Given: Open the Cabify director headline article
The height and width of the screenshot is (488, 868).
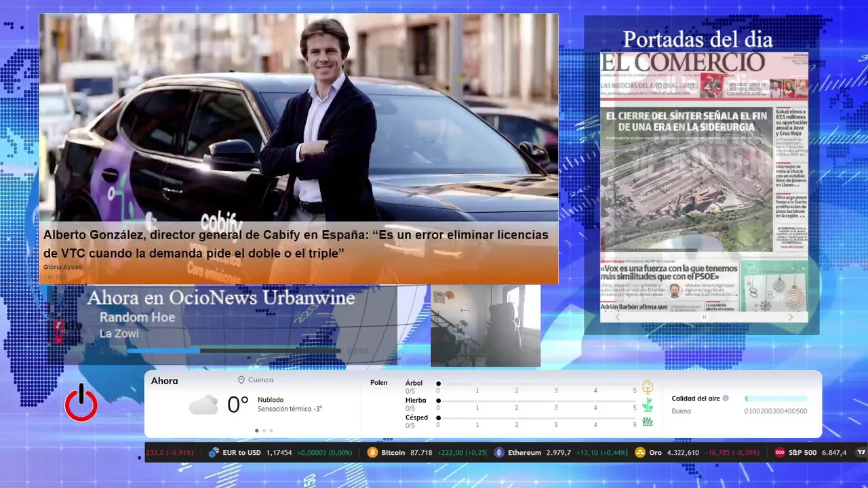Looking at the screenshot, I should pos(296,244).
